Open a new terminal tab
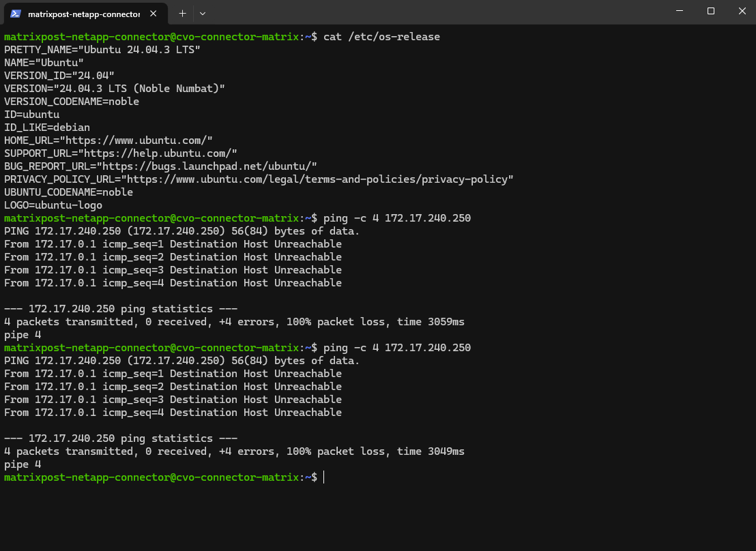 coord(182,13)
